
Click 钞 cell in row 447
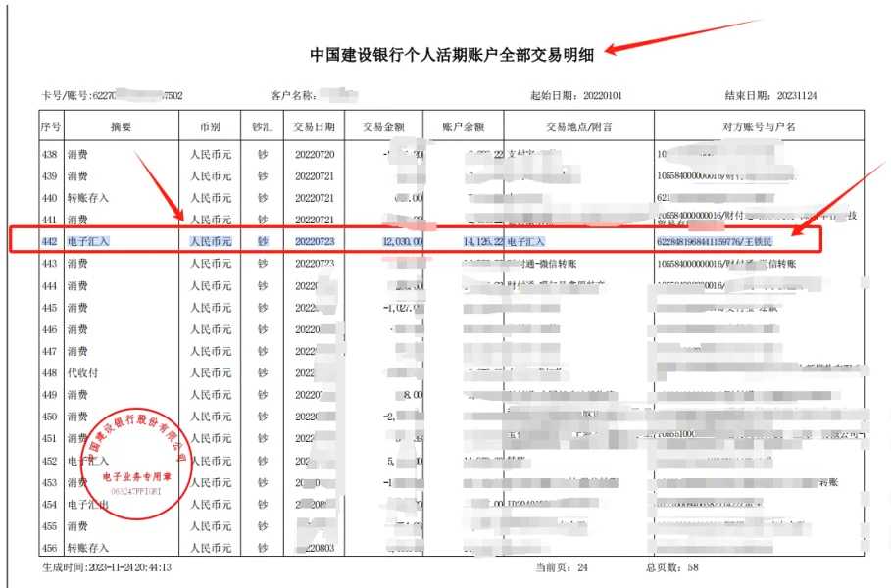tap(262, 351)
